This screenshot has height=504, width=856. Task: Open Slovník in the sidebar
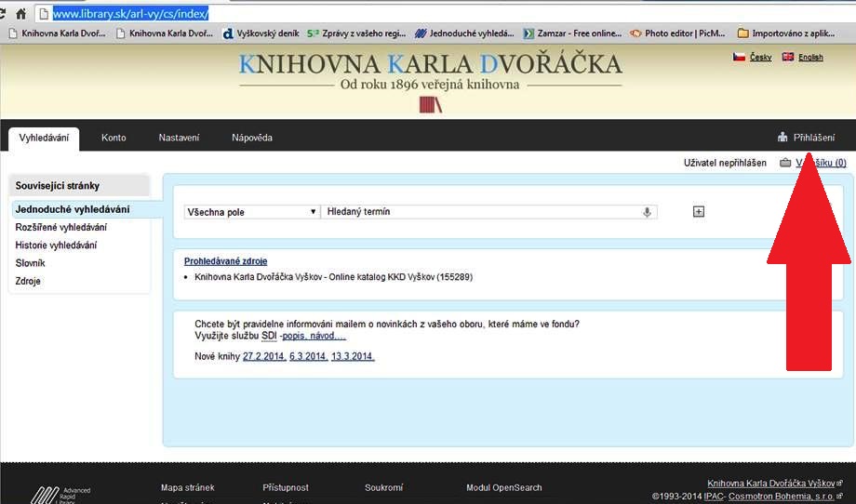pos(30,263)
